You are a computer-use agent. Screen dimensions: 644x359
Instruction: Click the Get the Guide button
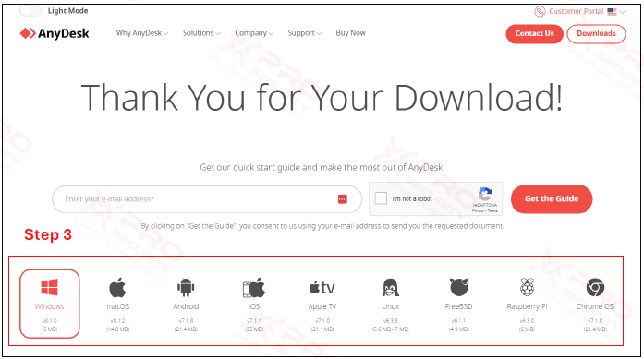tap(552, 198)
